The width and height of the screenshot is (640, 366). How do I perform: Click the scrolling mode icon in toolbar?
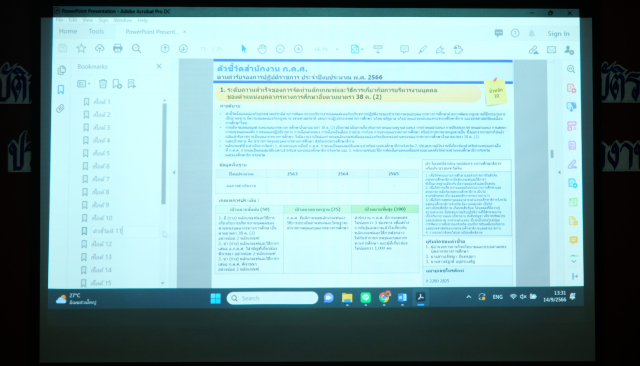[x=378, y=49]
